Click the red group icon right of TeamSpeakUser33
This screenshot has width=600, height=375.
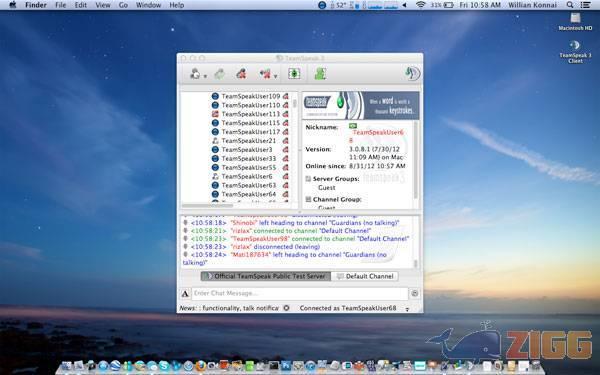click(285, 158)
